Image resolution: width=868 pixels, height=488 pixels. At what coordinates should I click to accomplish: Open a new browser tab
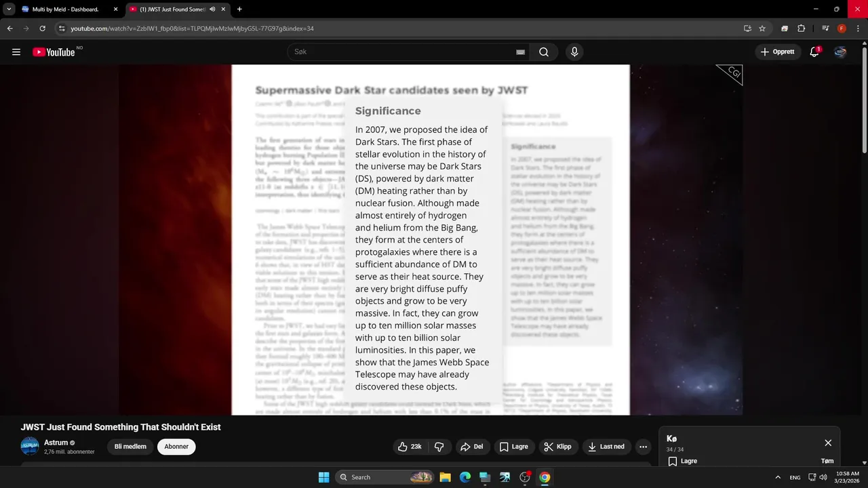coord(239,9)
